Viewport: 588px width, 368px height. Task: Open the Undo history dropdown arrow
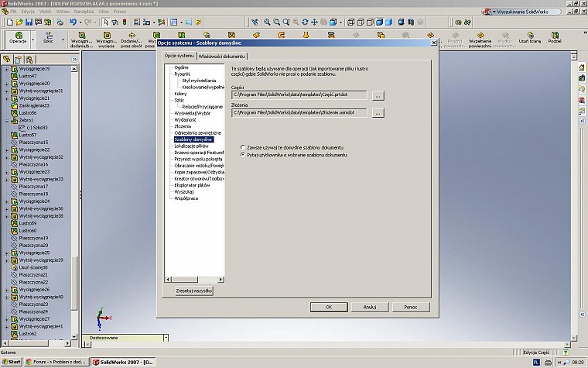[x=80, y=22]
